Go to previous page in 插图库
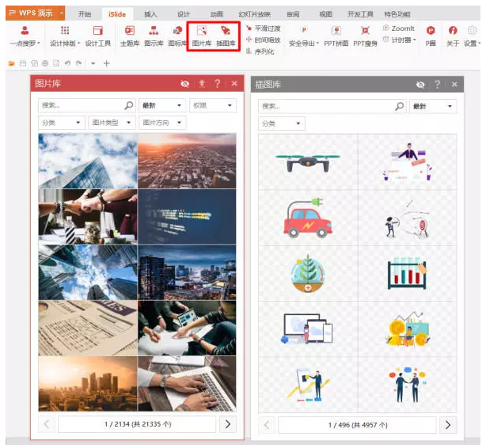The image size is (486, 448). tap(267, 425)
